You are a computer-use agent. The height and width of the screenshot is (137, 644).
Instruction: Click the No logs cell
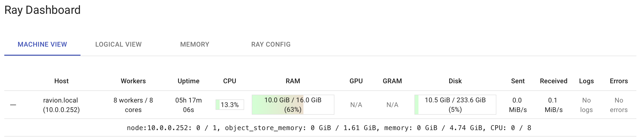[x=586, y=105]
